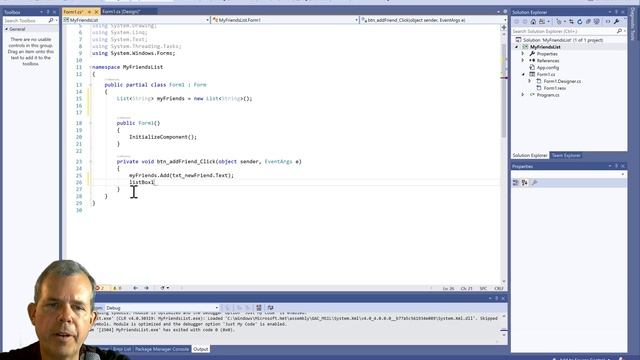Click the Property Pages wrench in Properties panel
The image size is (640, 360).
pyautogui.click(x=535, y=182)
